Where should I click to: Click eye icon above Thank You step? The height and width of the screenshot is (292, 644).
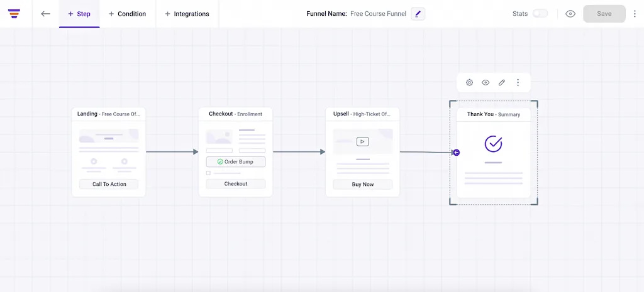[486, 82]
